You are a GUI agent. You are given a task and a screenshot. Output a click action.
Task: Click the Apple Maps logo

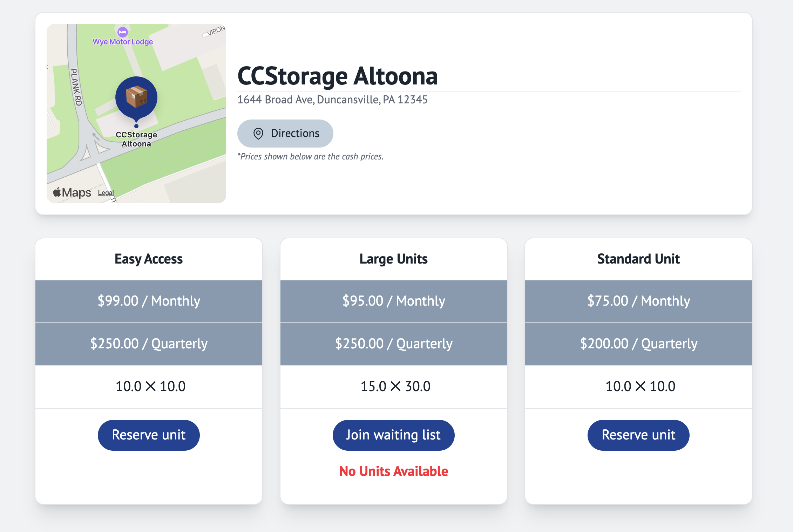click(x=71, y=192)
